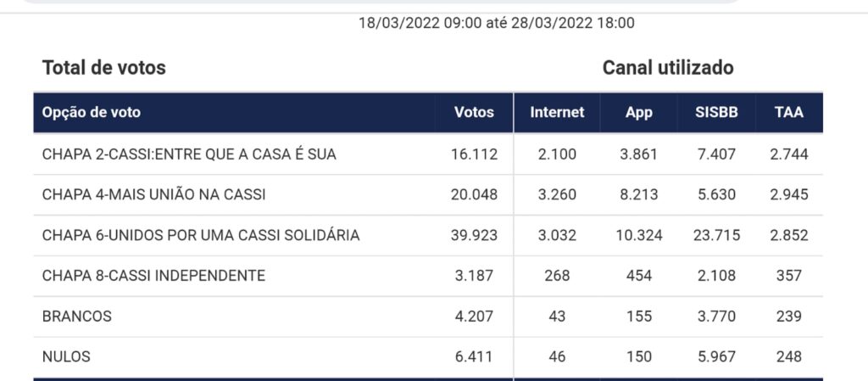Select the "Internet" column header

tap(557, 112)
